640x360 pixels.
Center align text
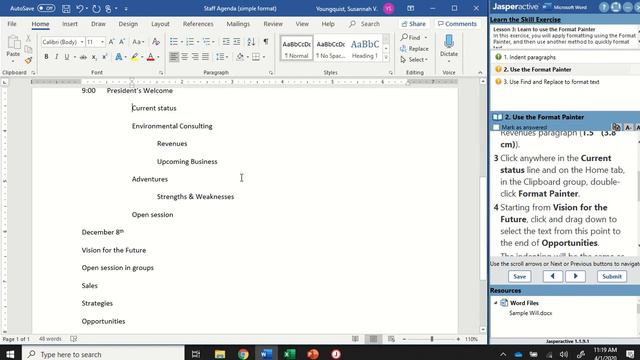point(184,57)
